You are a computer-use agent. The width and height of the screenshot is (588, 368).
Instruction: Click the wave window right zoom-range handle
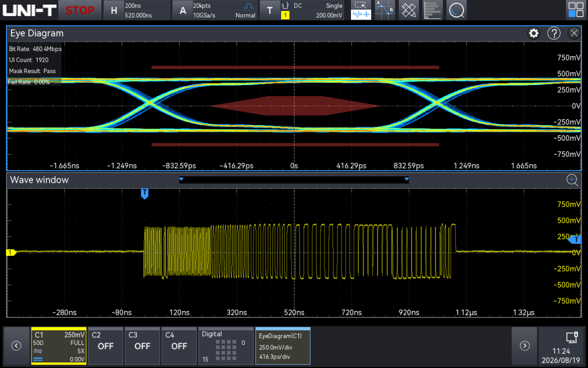(406, 179)
